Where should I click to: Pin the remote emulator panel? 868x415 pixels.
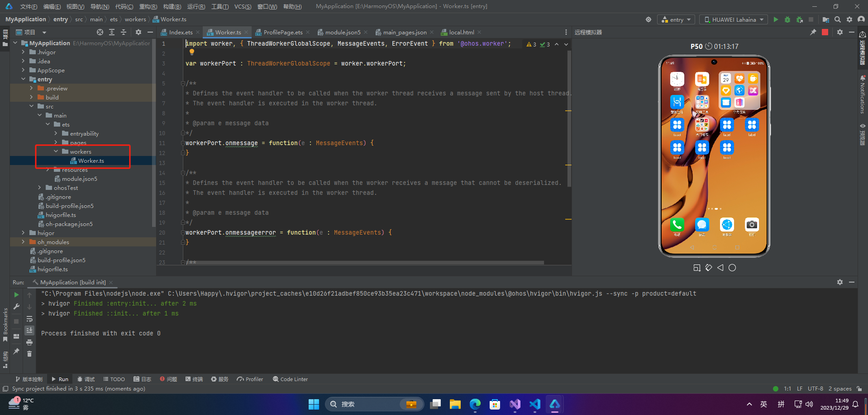(x=813, y=32)
